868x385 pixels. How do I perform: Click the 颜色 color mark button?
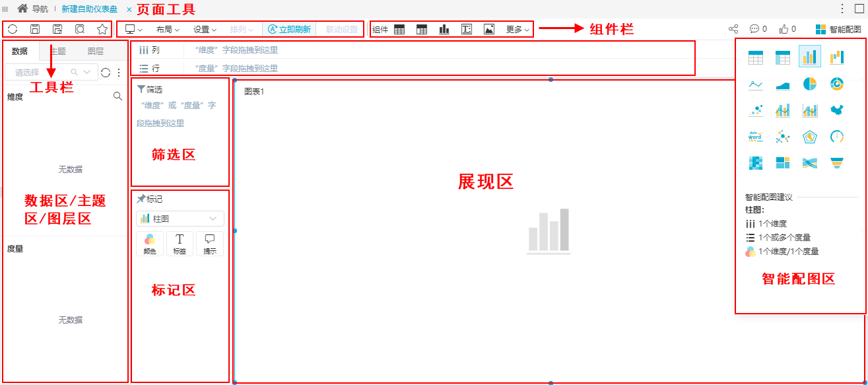150,244
